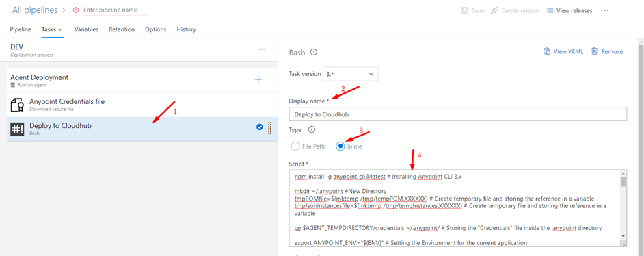
Task: Open the top-right more options ellipsis
Action: click(x=604, y=10)
